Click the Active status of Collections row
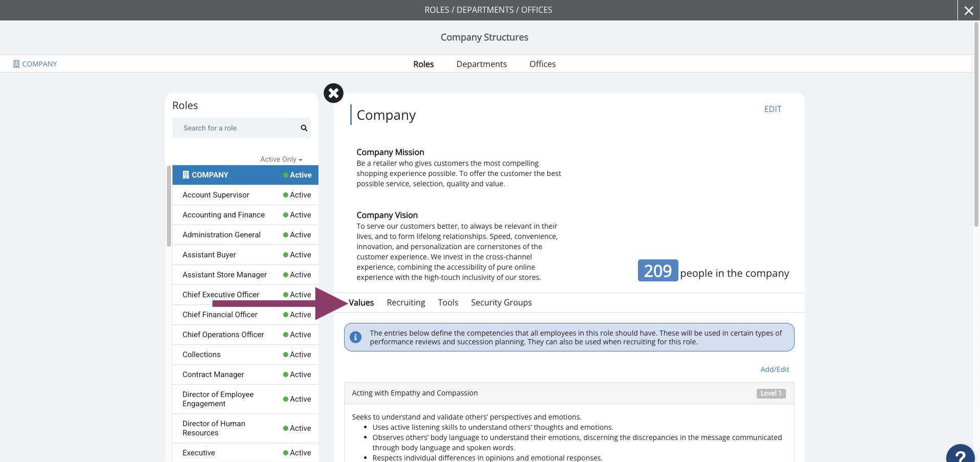 click(297, 355)
